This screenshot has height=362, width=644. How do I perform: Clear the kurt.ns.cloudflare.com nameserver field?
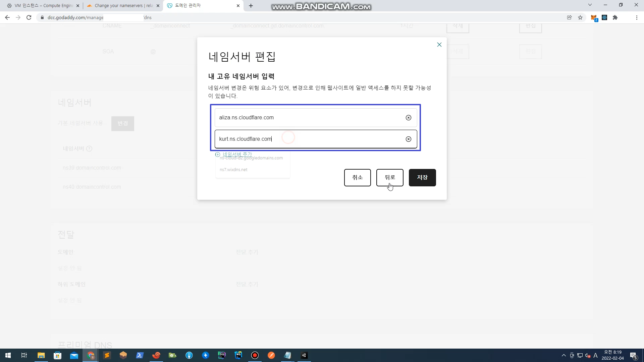(408, 139)
